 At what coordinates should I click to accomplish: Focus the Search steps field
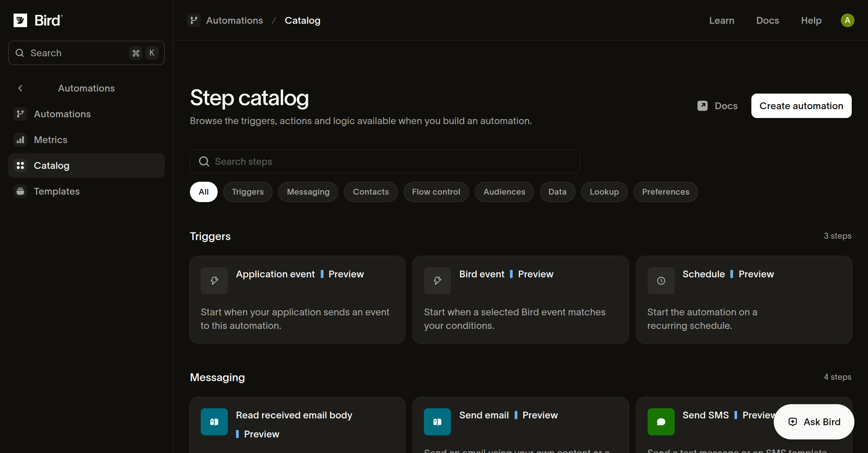(385, 161)
